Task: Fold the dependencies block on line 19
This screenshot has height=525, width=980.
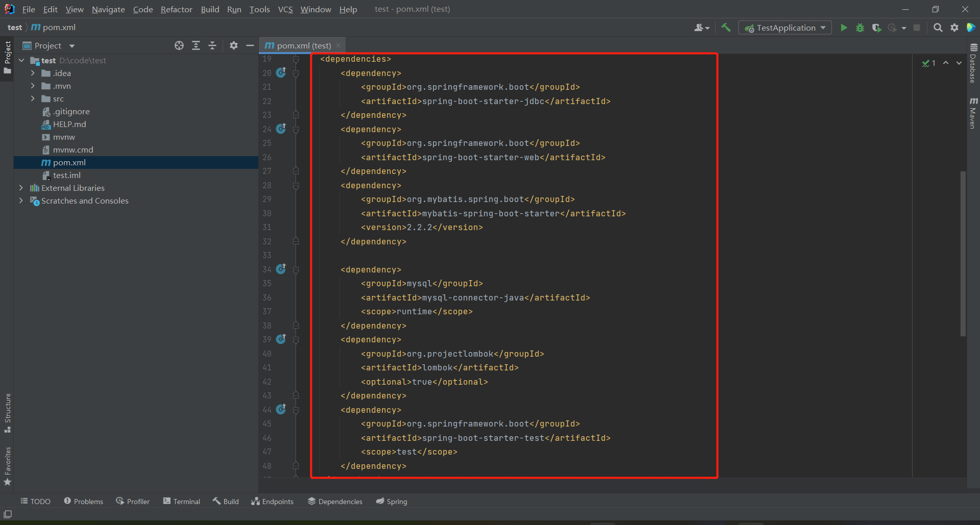Action: 296,59
